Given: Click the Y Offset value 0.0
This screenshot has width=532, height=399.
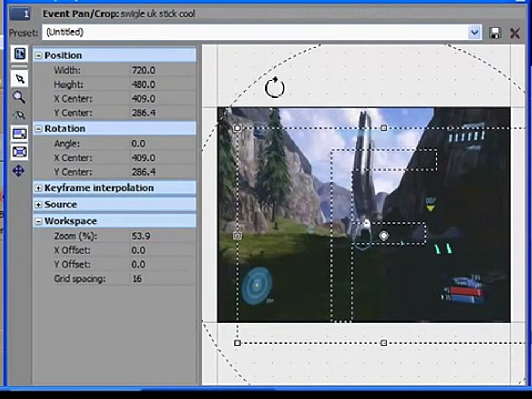Looking at the screenshot, I should (139, 264).
